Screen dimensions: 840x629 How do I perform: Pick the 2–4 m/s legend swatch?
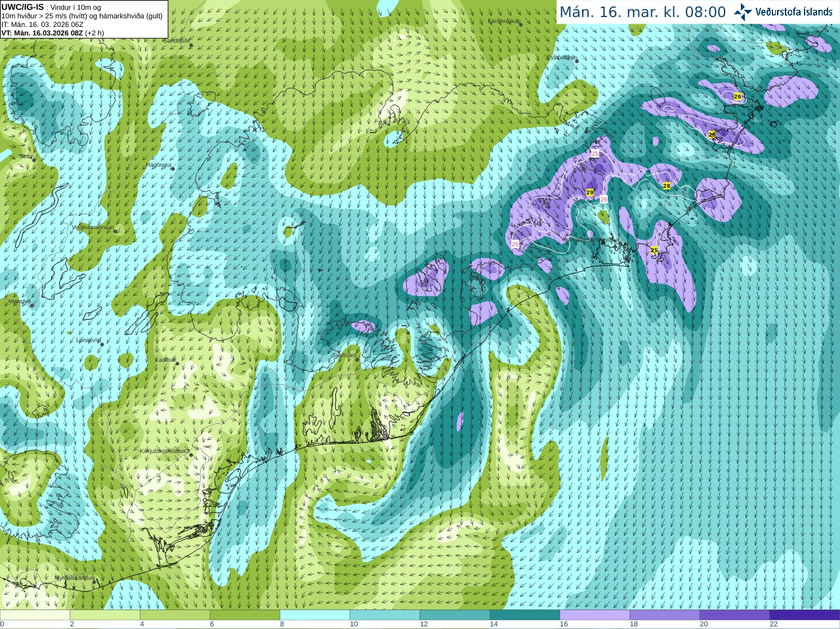pos(105,615)
